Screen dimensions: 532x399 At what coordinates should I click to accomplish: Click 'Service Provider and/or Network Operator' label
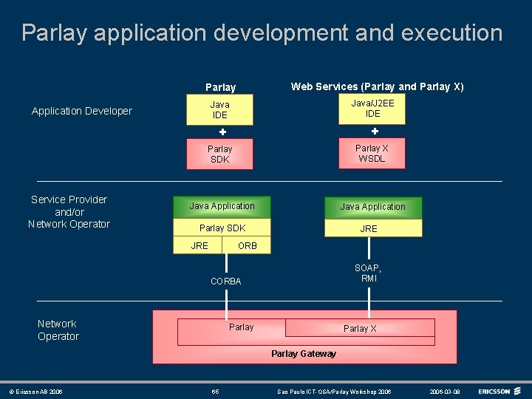pyautogui.click(x=69, y=212)
